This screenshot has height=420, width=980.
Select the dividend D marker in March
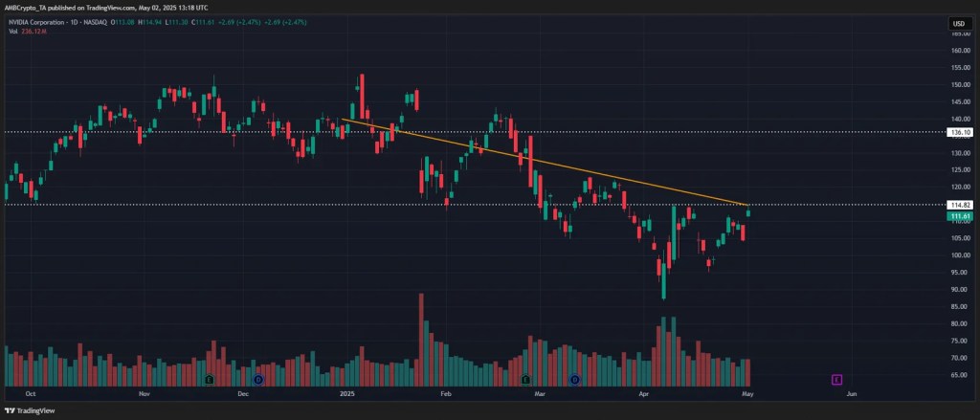pyautogui.click(x=574, y=380)
